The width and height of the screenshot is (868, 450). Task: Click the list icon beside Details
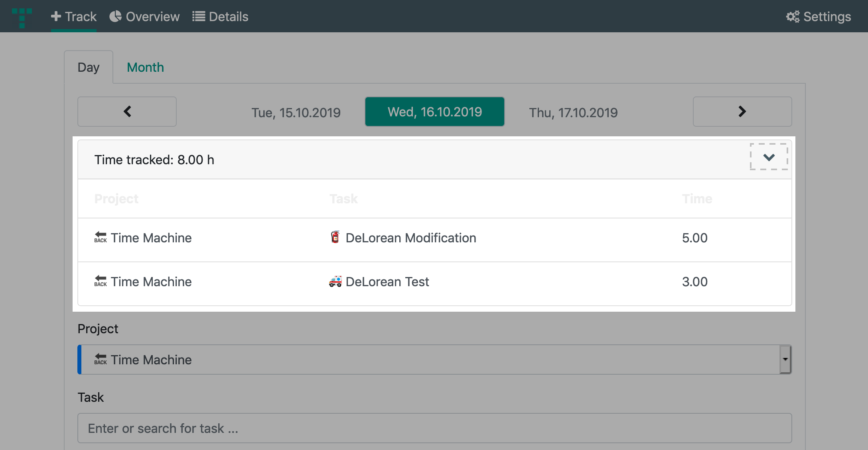[x=199, y=16]
